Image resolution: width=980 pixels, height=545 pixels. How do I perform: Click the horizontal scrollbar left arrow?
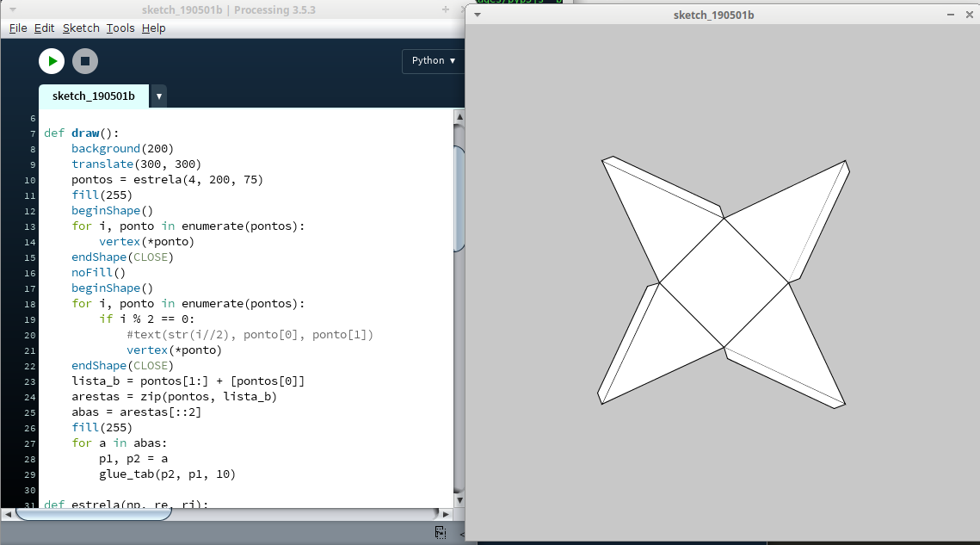(7, 514)
